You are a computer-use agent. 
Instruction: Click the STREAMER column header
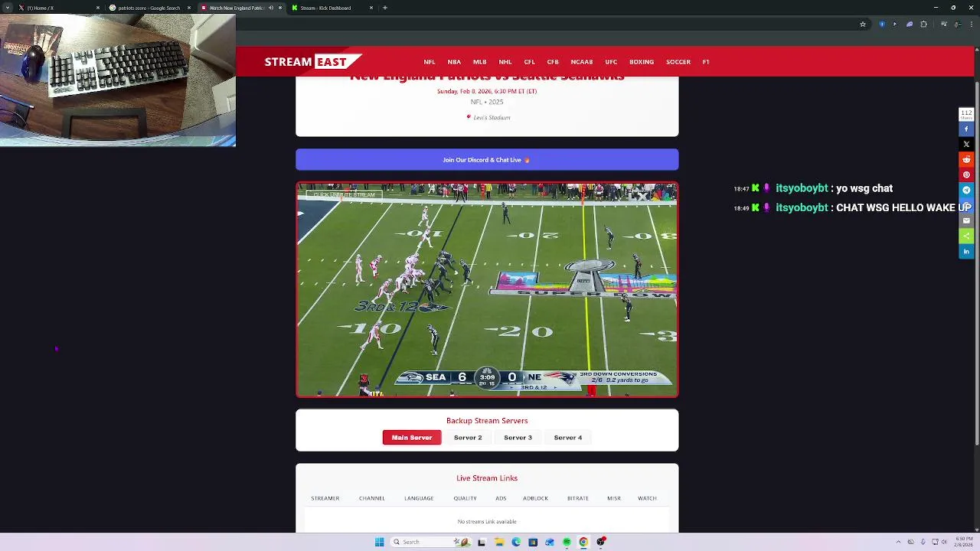click(325, 498)
